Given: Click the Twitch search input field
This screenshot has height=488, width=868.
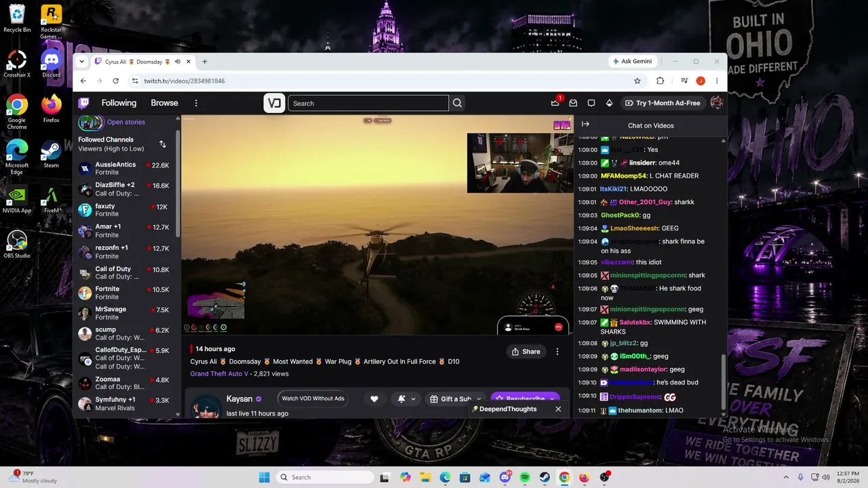Looking at the screenshot, I should (x=368, y=103).
